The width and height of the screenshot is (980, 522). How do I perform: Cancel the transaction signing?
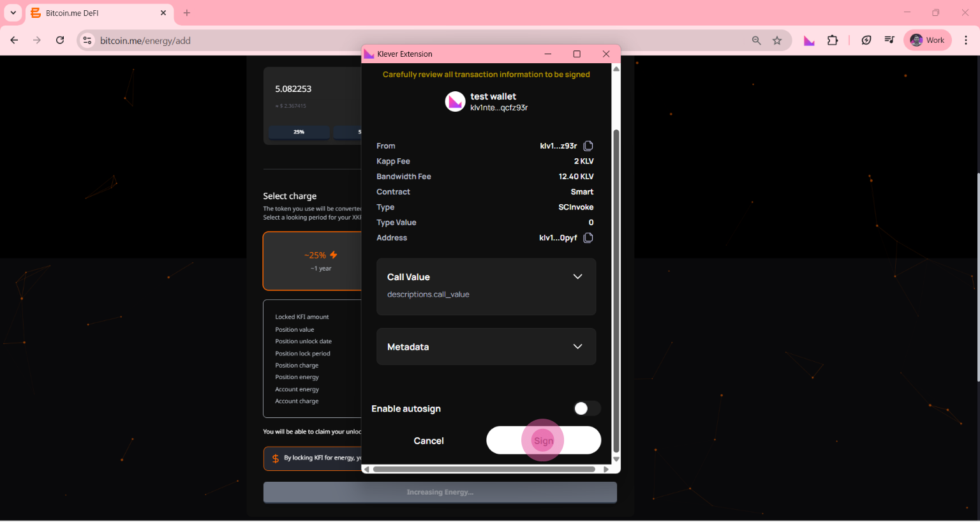coord(428,441)
